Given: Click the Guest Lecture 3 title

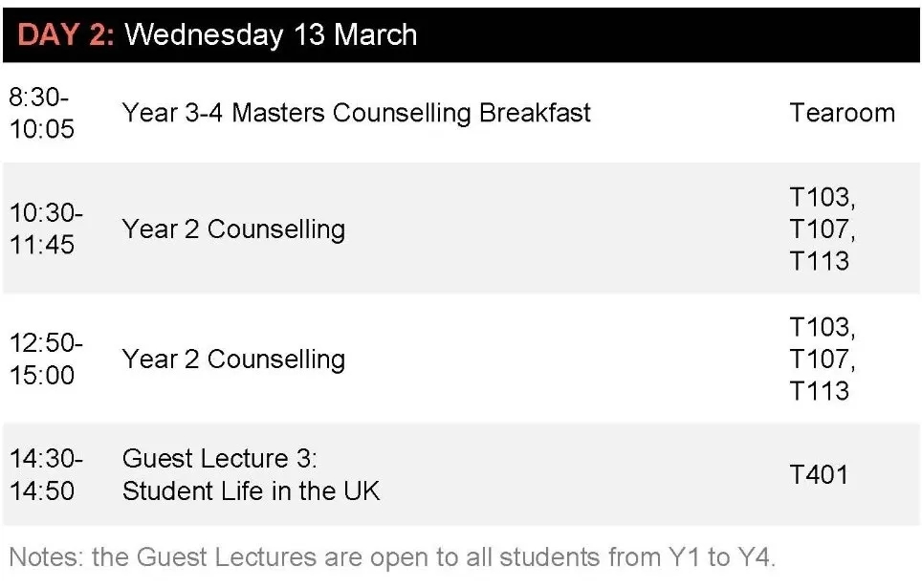Looking at the screenshot, I should pos(219,459).
